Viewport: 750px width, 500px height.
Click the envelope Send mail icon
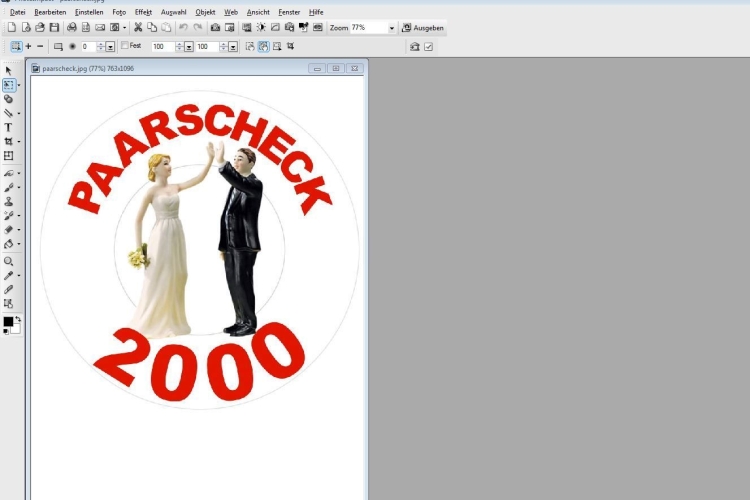point(100,27)
